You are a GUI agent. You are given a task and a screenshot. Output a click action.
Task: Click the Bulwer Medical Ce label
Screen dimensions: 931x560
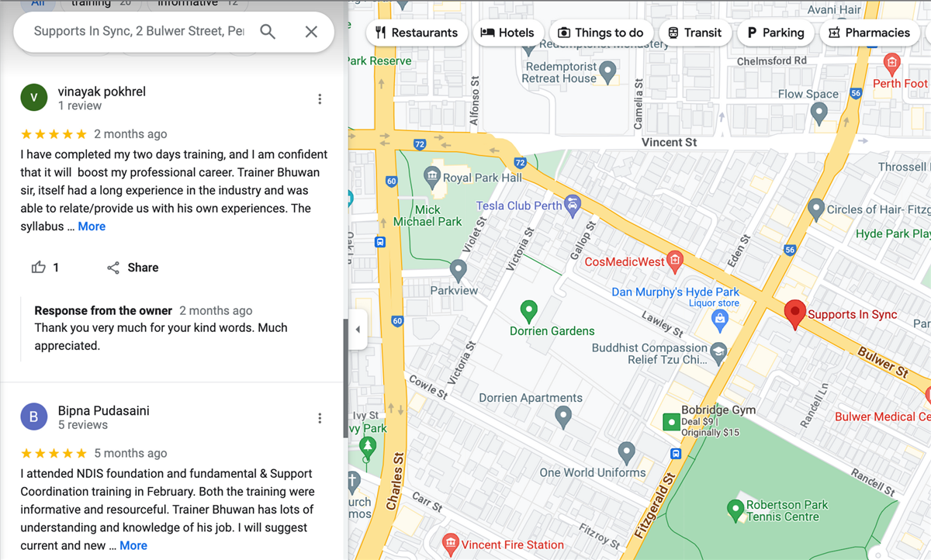pos(883,417)
